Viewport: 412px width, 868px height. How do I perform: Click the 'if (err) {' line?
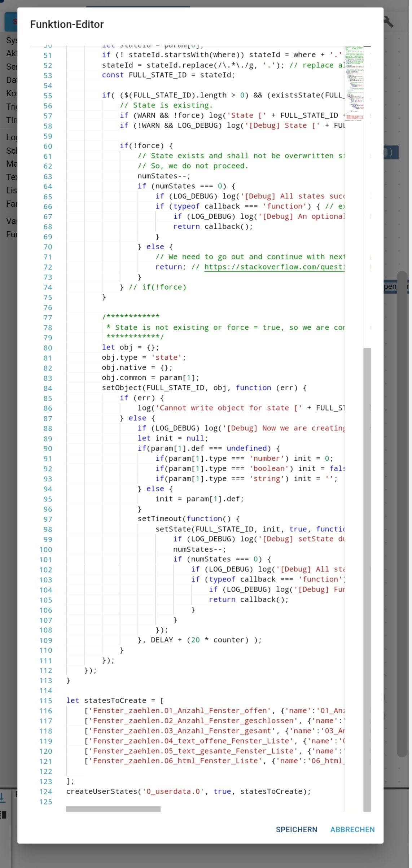[x=142, y=398]
